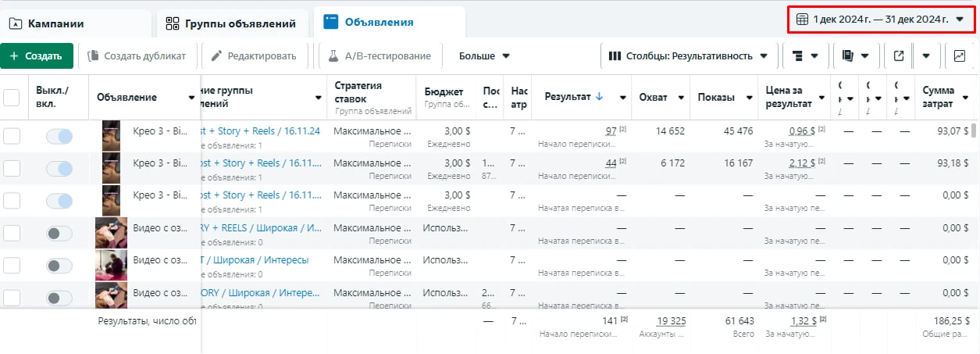The height and width of the screenshot is (354, 980).
Task: Click the total cost per result 1,32 $
Action: [x=802, y=320]
